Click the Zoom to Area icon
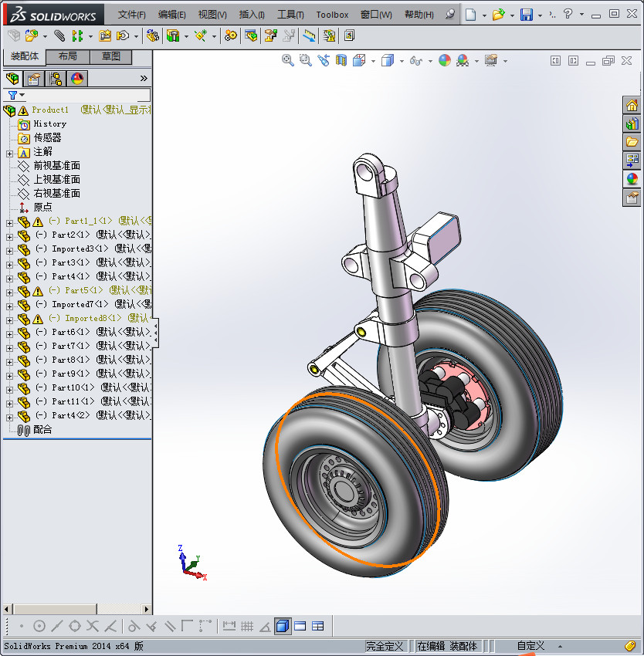Viewport: 644px width, 656px height. [x=306, y=61]
